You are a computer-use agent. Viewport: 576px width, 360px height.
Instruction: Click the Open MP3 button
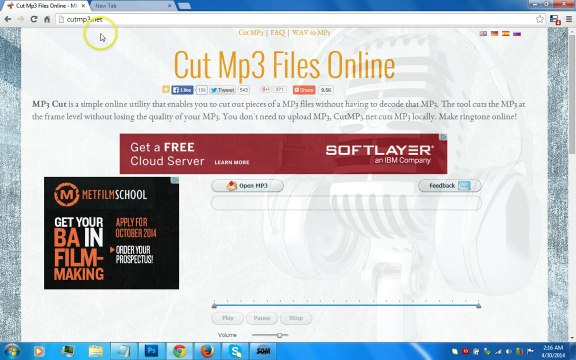click(x=247, y=186)
